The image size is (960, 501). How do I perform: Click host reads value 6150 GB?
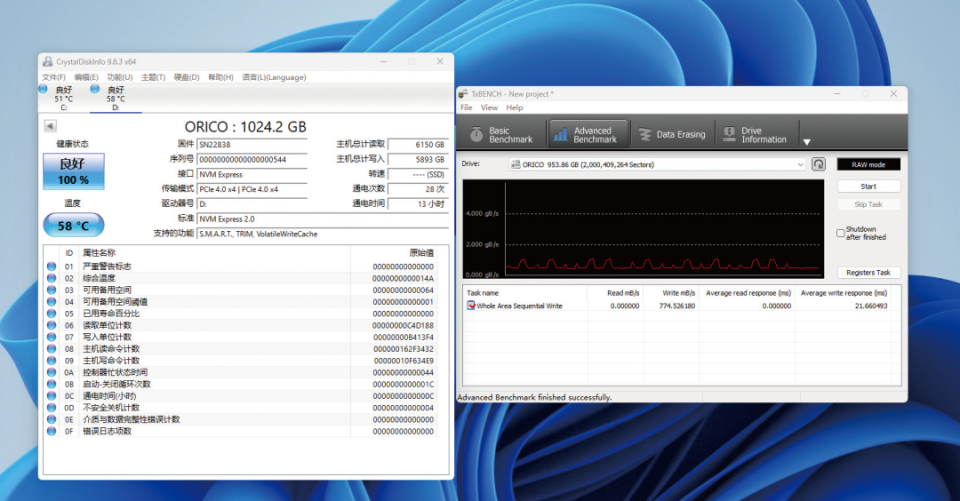pos(418,145)
